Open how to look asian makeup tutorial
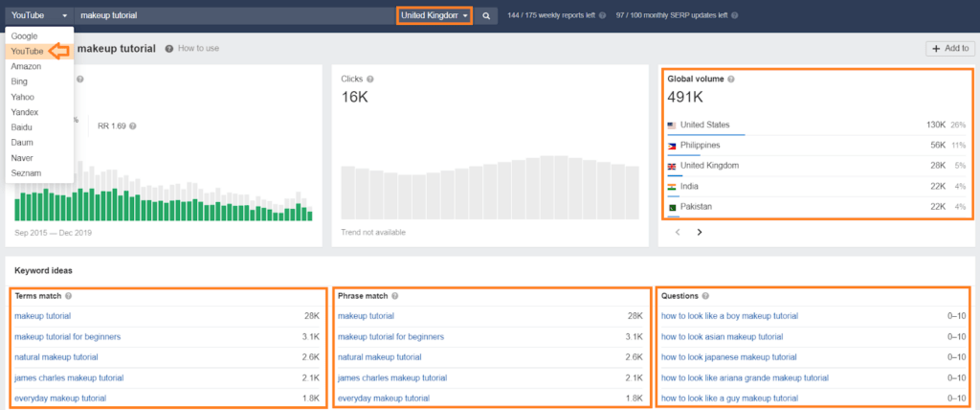The image size is (980, 410). pos(722,337)
